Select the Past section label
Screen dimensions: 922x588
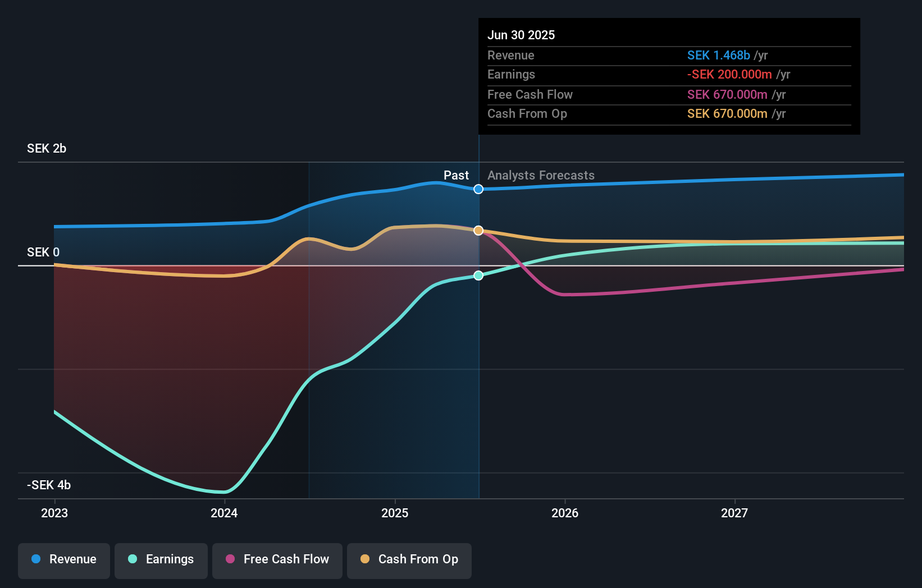pyautogui.click(x=455, y=175)
